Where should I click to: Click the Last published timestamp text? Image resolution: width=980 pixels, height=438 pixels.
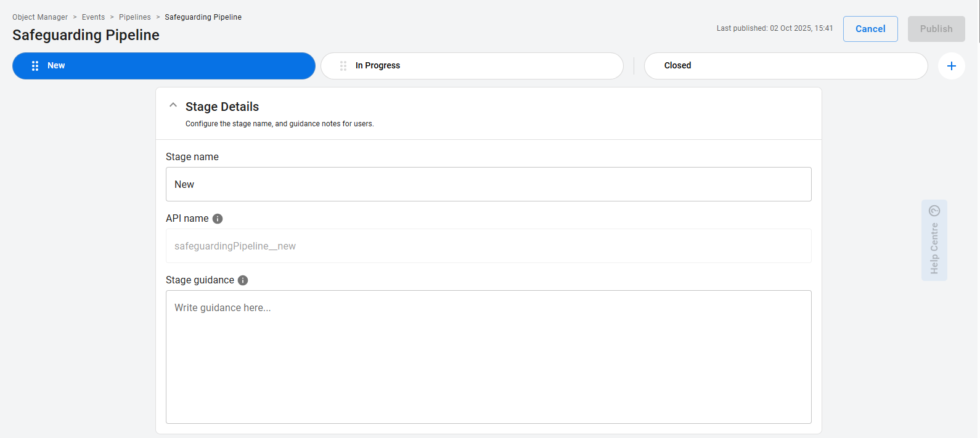coord(774,28)
